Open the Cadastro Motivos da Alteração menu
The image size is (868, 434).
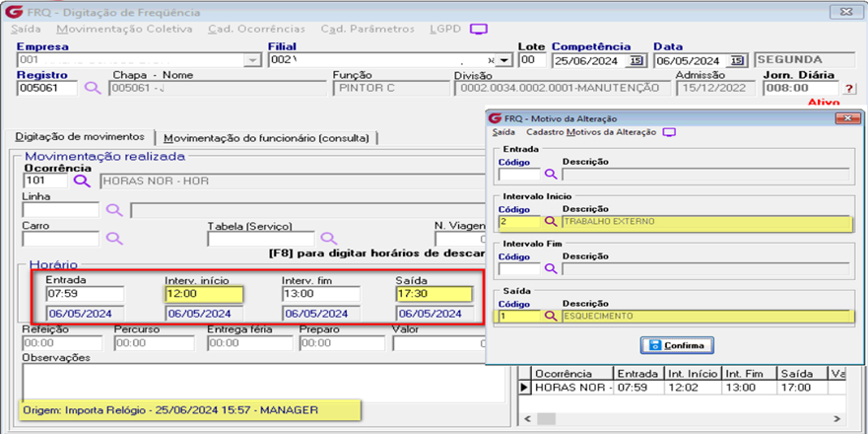pyautogui.click(x=591, y=132)
